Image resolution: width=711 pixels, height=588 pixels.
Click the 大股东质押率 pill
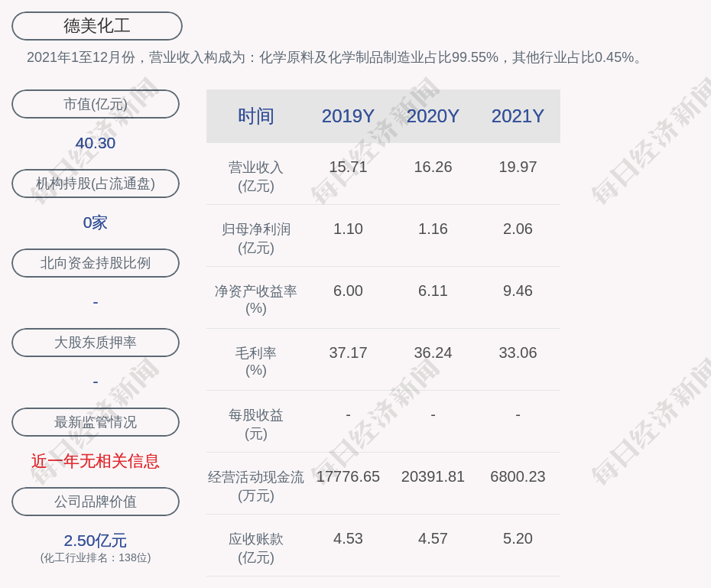point(96,343)
